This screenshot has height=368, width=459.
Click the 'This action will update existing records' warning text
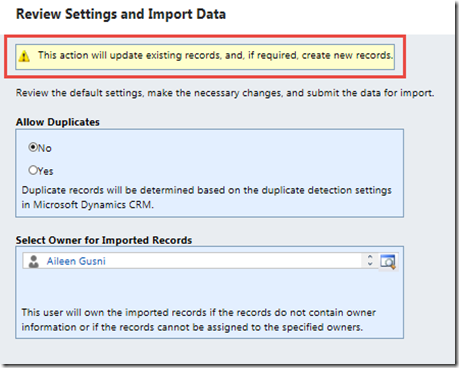click(215, 55)
